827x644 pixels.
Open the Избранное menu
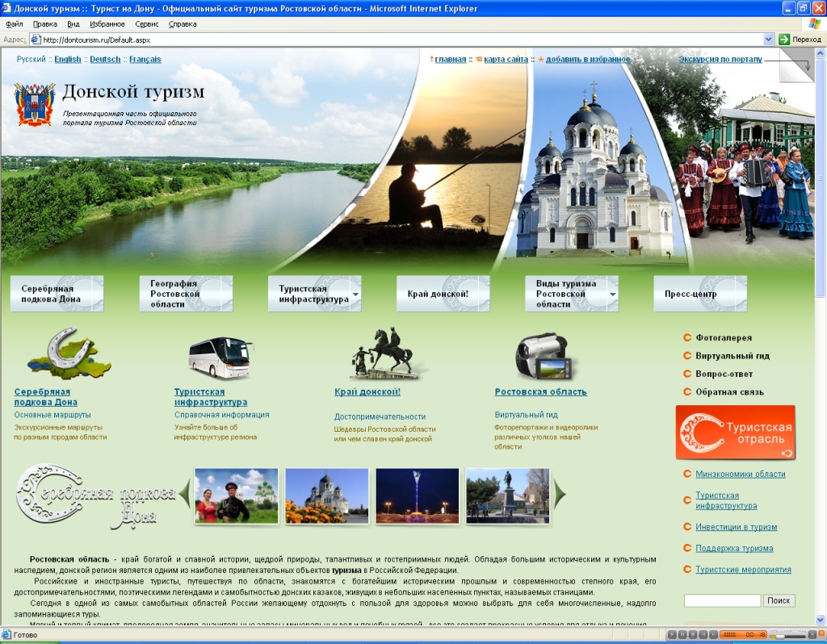(x=107, y=23)
